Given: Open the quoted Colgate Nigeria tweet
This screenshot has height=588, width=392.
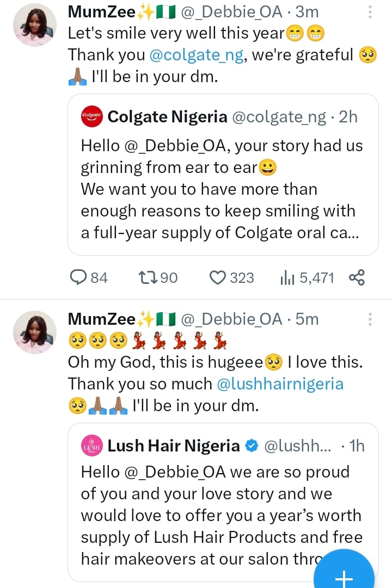Looking at the screenshot, I should pos(222,189).
